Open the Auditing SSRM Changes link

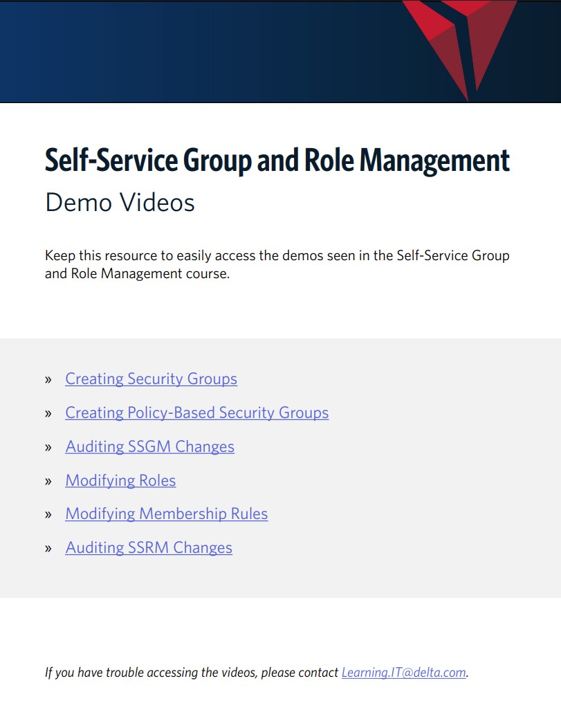pos(149,548)
